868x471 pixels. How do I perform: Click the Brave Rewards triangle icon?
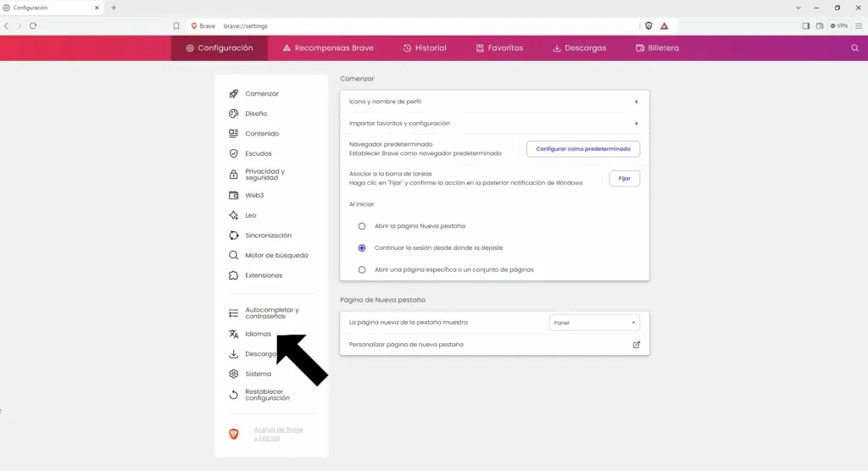[x=665, y=26]
